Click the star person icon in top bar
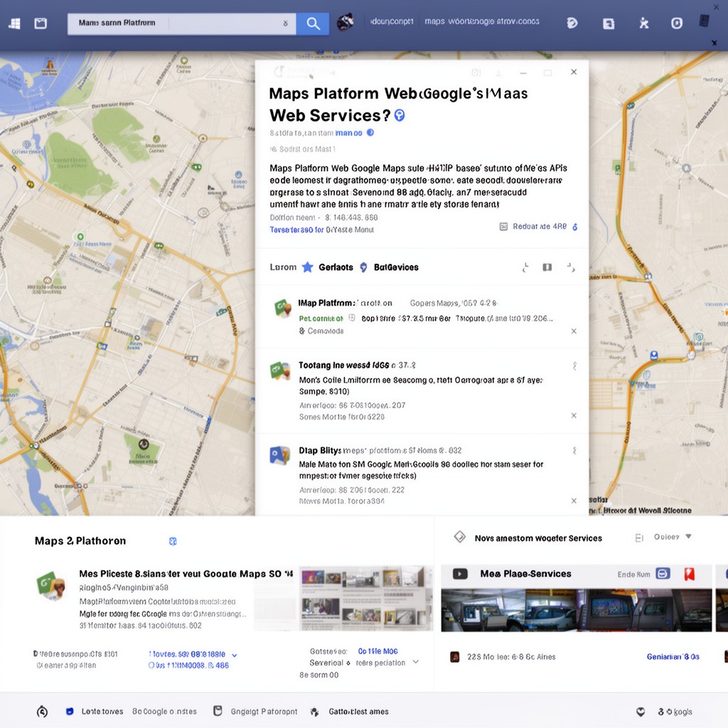The height and width of the screenshot is (728, 728). pos(643,23)
